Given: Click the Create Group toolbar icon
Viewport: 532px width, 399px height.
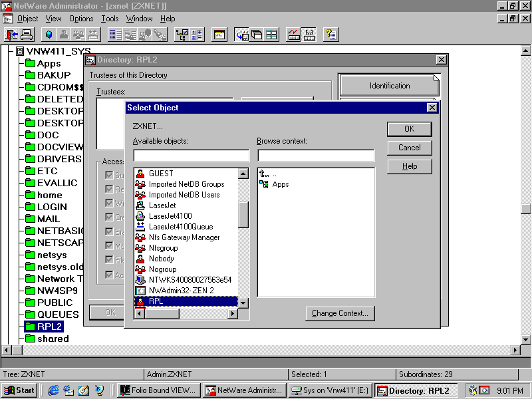Looking at the screenshot, I should coord(78,35).
